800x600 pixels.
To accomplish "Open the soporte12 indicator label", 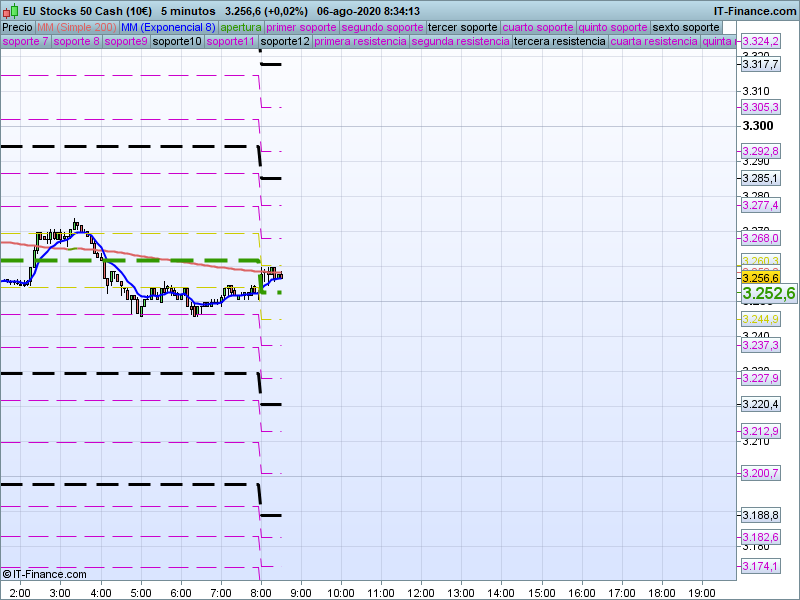I will (284, 42).
